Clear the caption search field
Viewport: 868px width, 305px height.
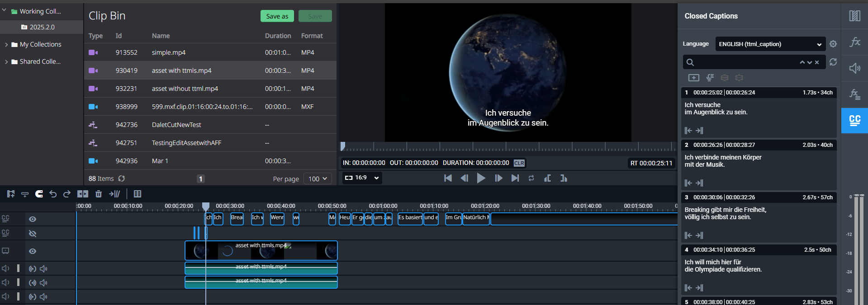point(817,62)
